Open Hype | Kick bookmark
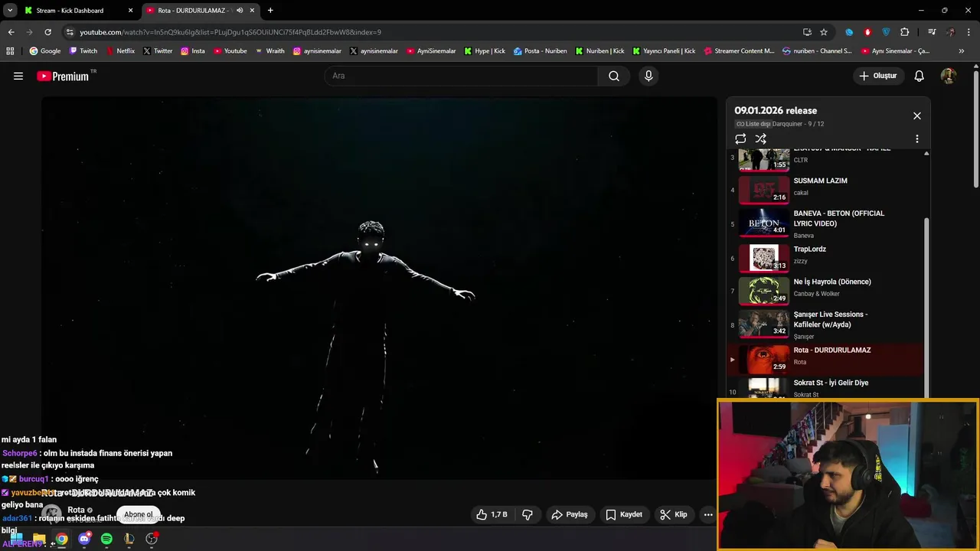The height and width of the screenshot is (551, 980). coord(485,51)
